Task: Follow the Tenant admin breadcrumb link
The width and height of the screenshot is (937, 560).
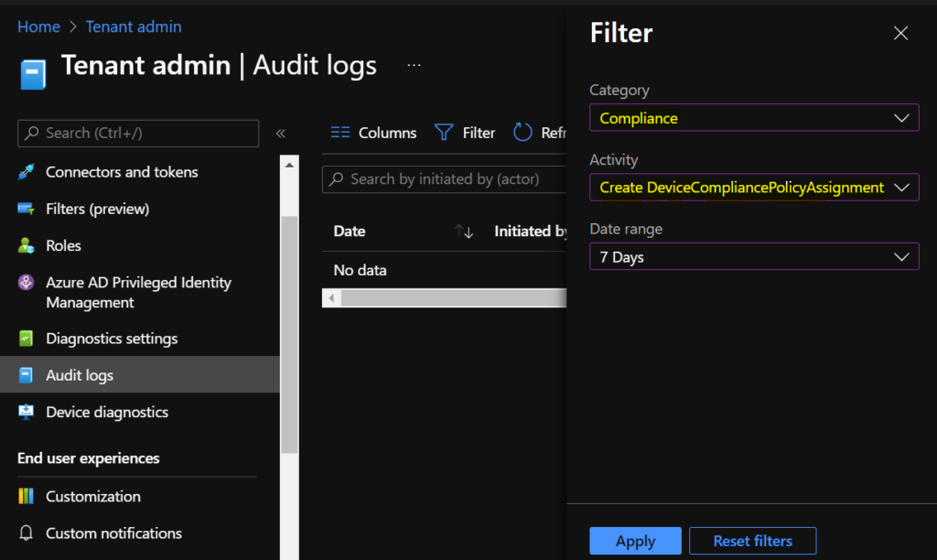Action: (134, 27)
